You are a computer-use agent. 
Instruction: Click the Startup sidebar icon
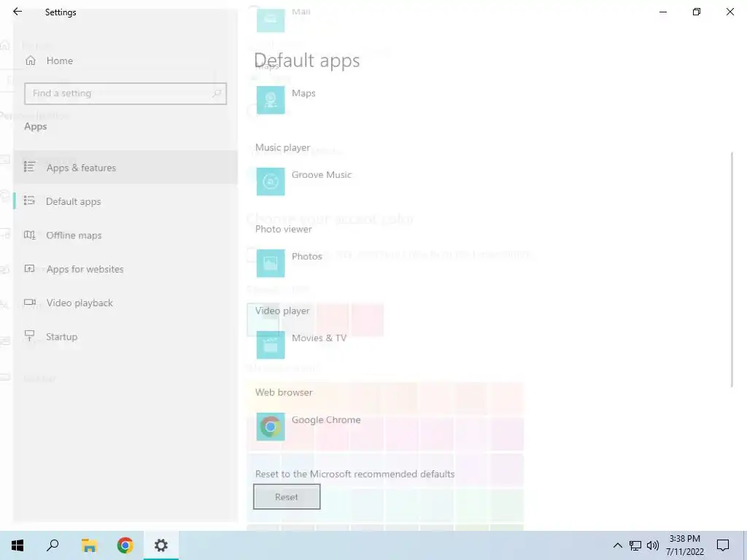click(x=29, y=335)
